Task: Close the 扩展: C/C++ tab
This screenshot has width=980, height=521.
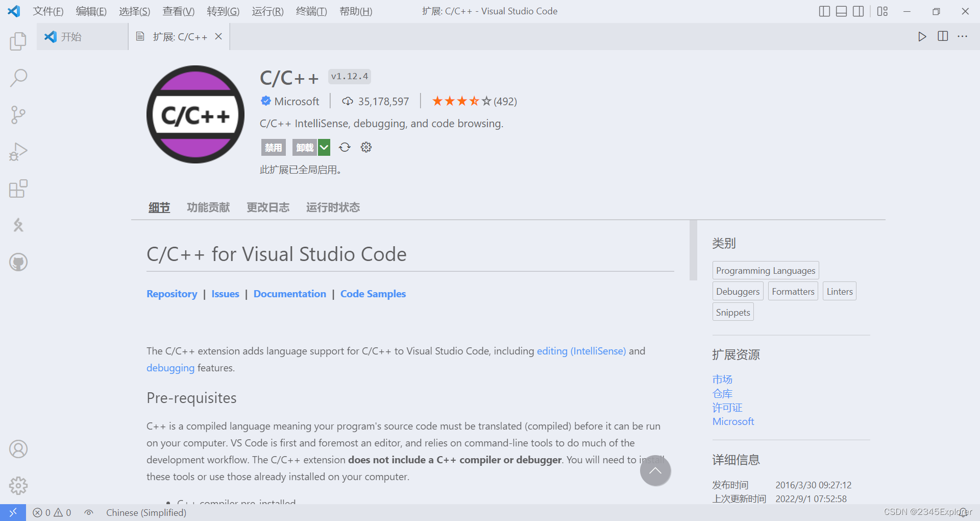Action: coord(218,36)
